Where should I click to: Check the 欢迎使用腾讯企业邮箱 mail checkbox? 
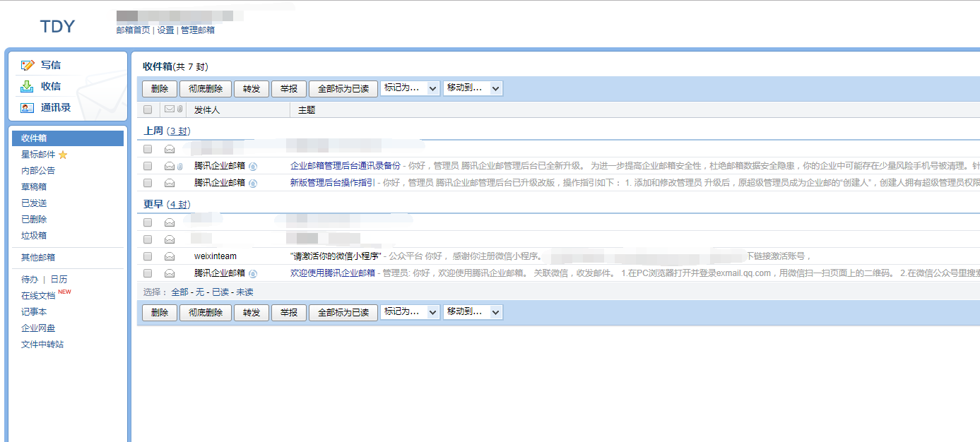click(x=148, y=273)
